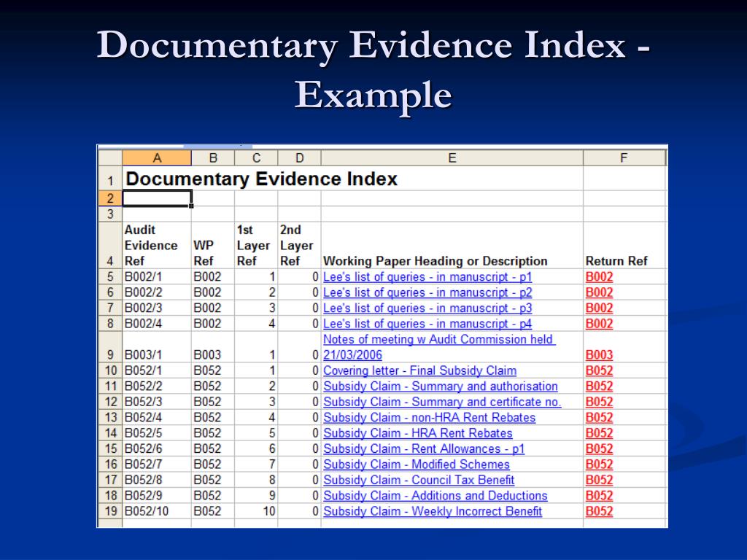Open Subsidy Claim - Rent Allowances - p1 link
Viewport: 747px width, 560px height.
[x=424, y=449]
